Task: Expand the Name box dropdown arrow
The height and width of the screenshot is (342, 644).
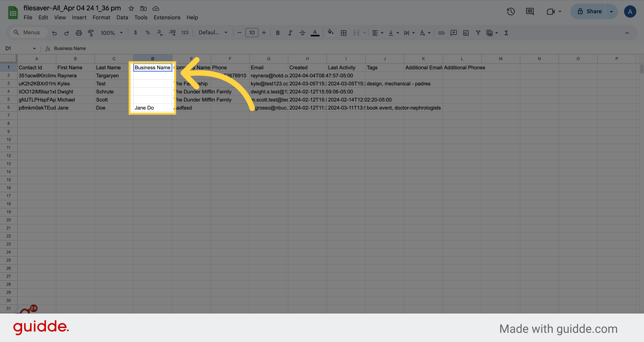Action: tap(34, 48)
